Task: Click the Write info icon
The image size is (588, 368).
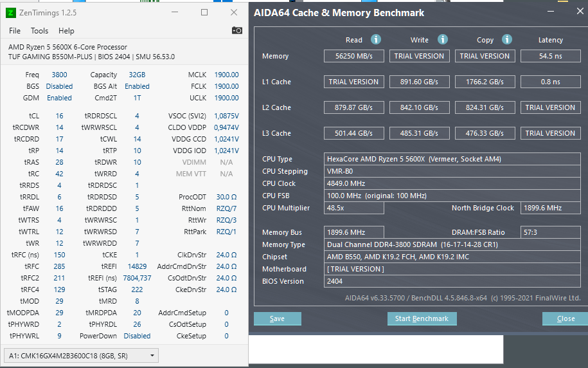Action: 443,39
